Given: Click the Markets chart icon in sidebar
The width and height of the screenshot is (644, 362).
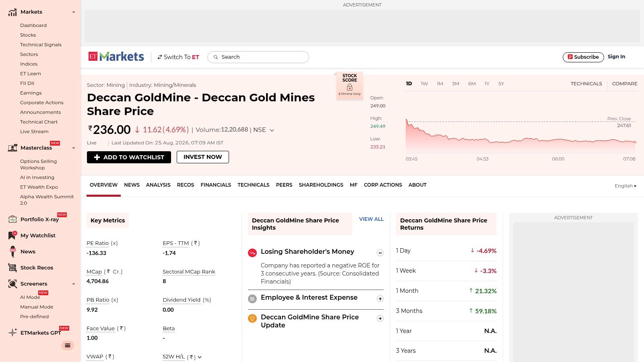Looking at the screenshot, I should [12, 12].
